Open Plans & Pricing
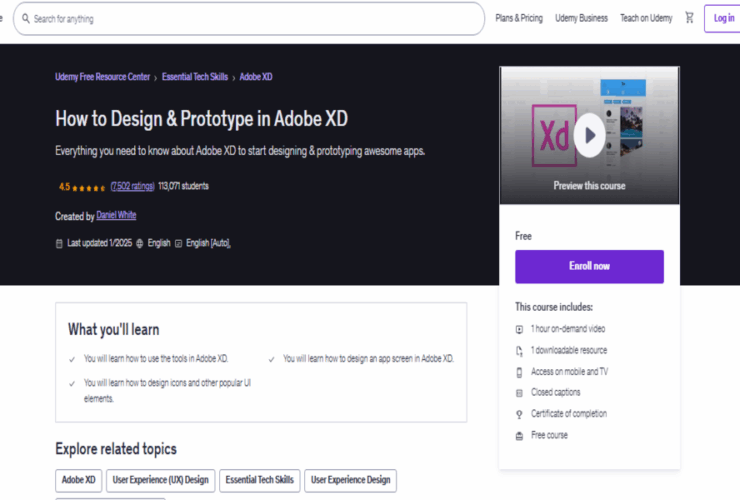Screen dimensions: 740x500 pyautogui.click(x=519, y=18)
